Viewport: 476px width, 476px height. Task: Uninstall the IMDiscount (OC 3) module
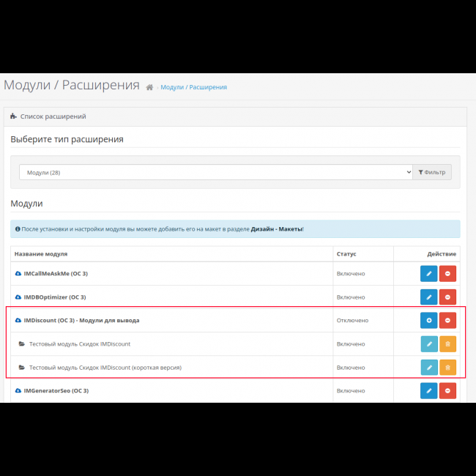click(447, 320)
